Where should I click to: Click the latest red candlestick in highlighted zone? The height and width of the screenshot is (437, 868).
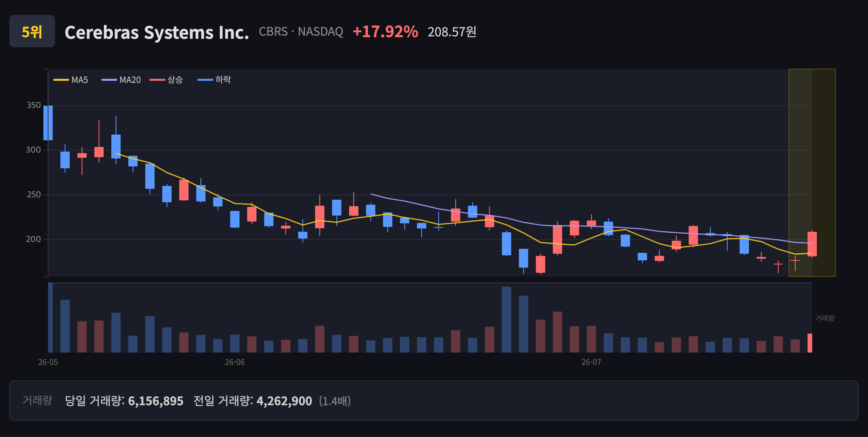pyautogui.click(x=812, y=244)
